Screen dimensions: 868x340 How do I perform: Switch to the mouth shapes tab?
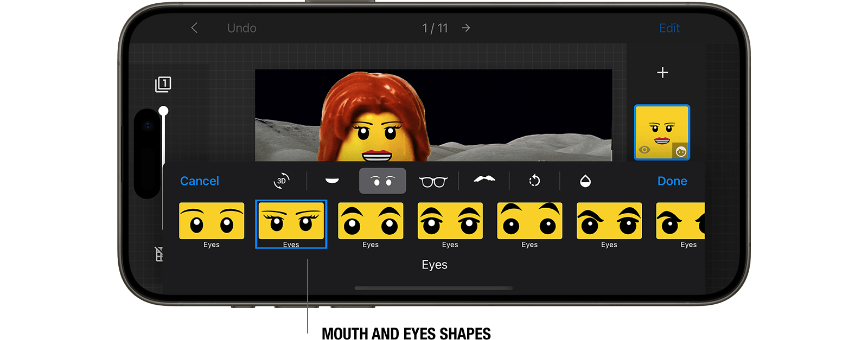point(332,181)
